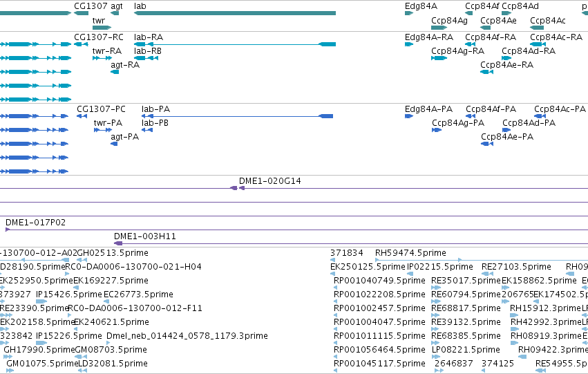Screen dimensions: 588x374
Task: Select the Ccp84Ag gene label
Action: click(x=449, y=21)
